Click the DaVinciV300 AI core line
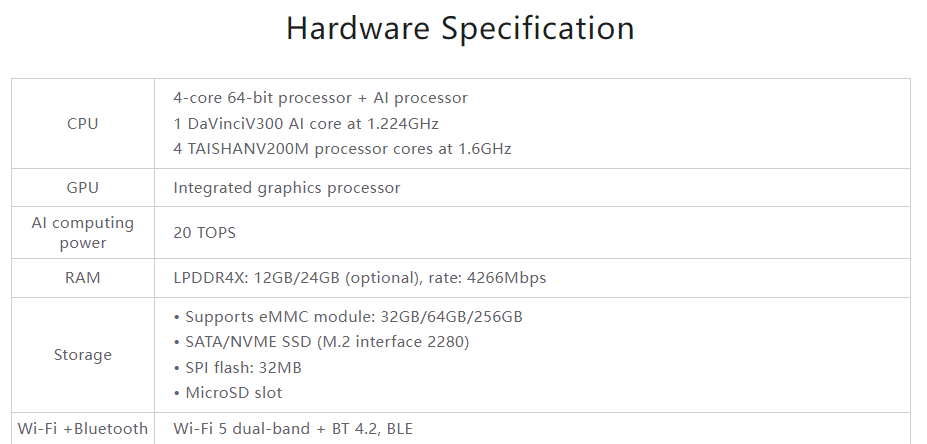927x444 pixels. click(306, 124)
